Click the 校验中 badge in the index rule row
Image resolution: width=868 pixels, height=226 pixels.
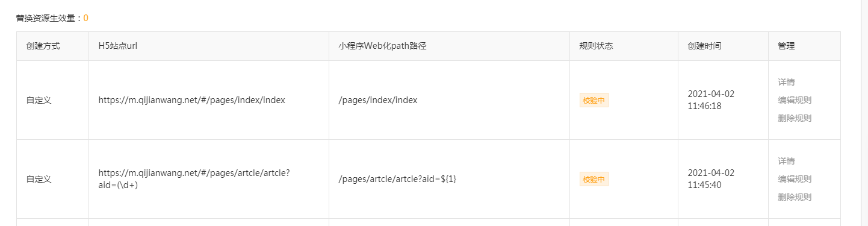coord(594,101)
